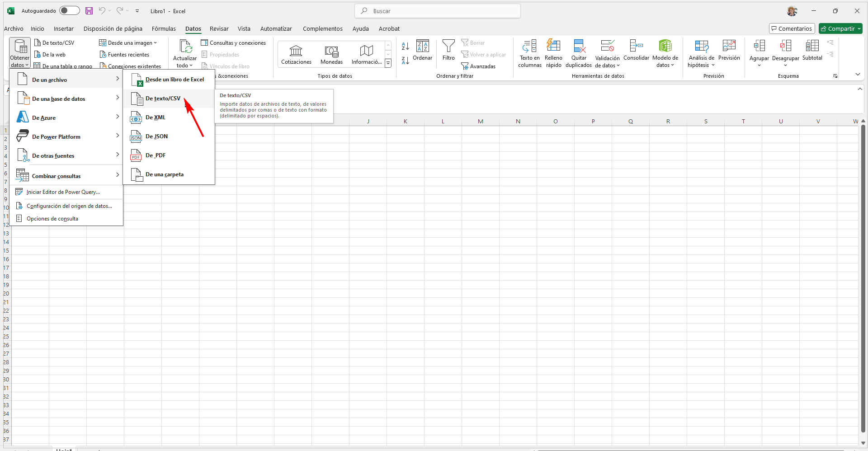Click the Save disk icon in title bar
The height and width of the screenshot is (451, 868).
(x=89, y=11)
